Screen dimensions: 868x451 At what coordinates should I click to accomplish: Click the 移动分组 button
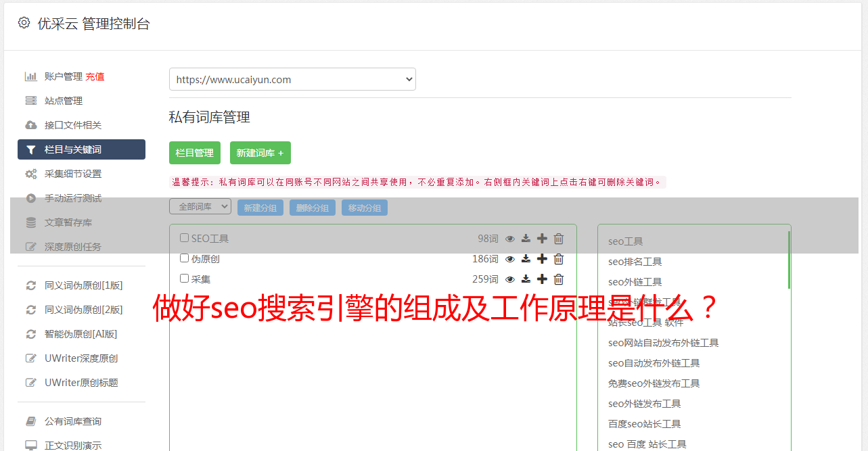pos(365,208)
